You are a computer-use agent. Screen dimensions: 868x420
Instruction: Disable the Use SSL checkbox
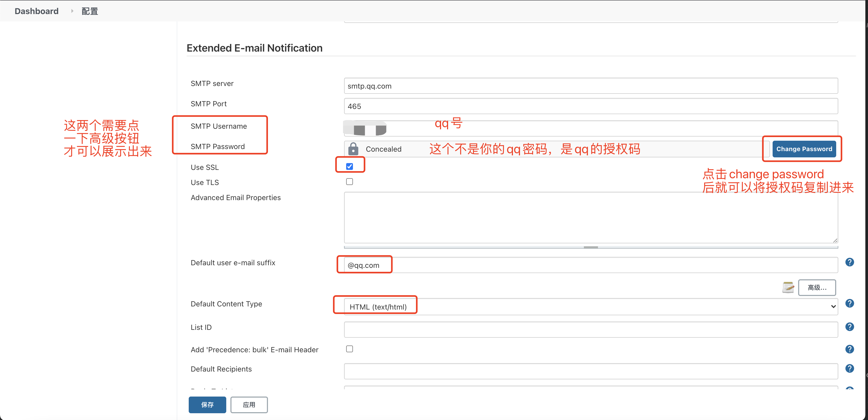point(350,166)
